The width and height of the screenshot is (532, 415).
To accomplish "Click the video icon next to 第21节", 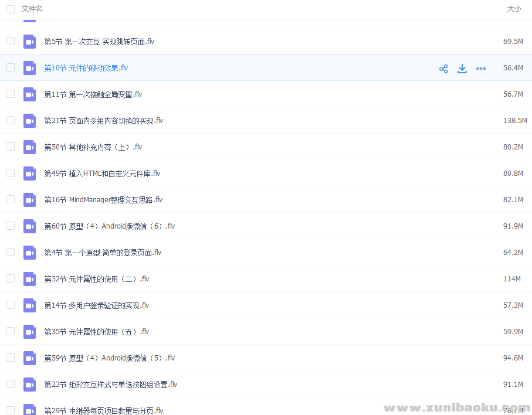I will click(29, 120).
